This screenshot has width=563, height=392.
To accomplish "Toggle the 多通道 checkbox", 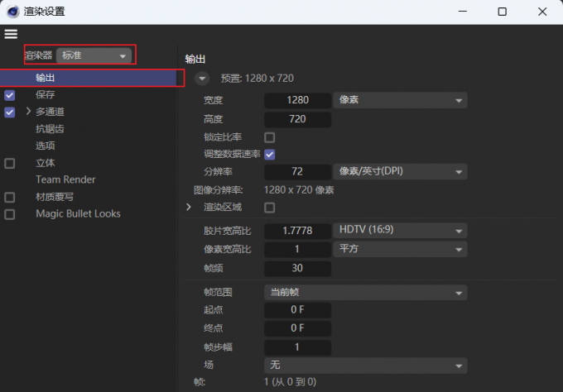I will [x=10, y=112].
